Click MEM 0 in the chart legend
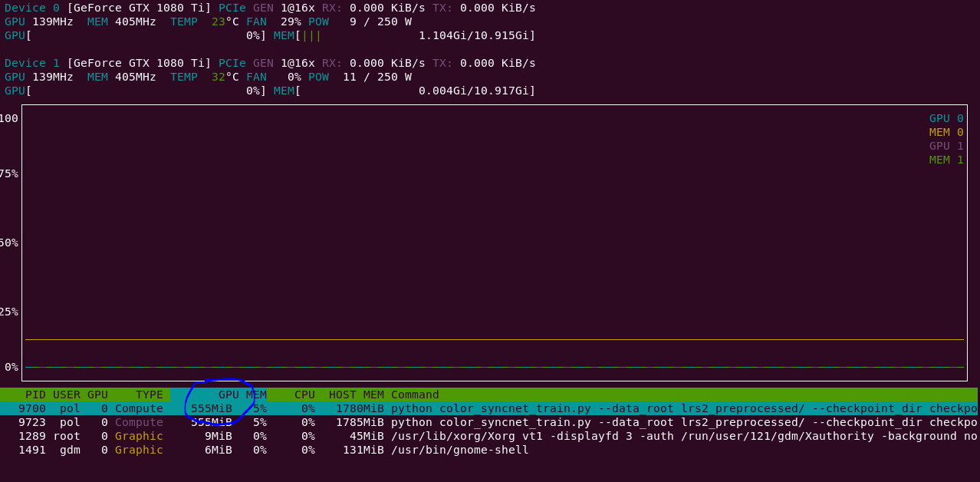The height and width of the screenshot is (482, 980). tap(946, 132)
